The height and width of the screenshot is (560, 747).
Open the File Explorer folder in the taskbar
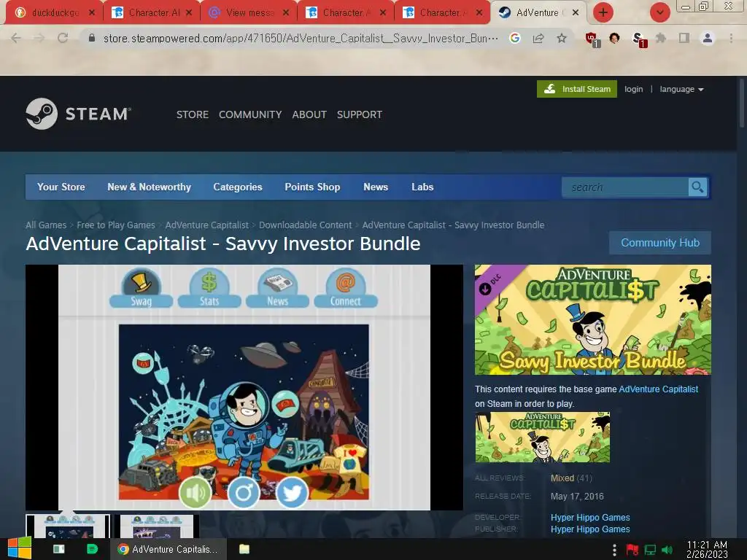point(244,549)
